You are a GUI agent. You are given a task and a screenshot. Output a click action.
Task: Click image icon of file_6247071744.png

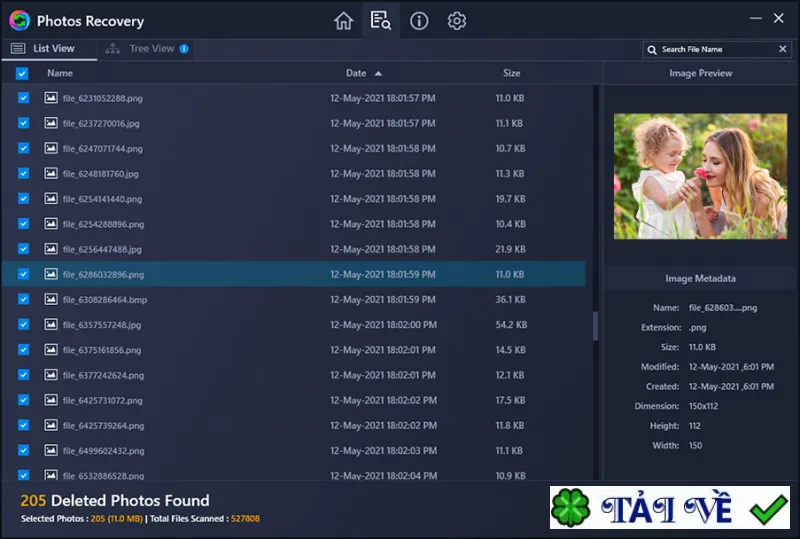coord(51,148)
